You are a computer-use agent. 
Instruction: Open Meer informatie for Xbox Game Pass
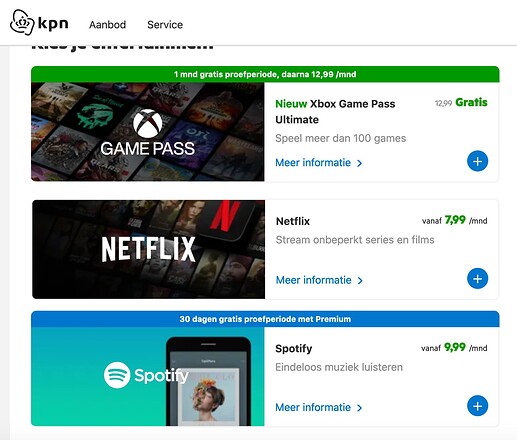coord(313,163)
